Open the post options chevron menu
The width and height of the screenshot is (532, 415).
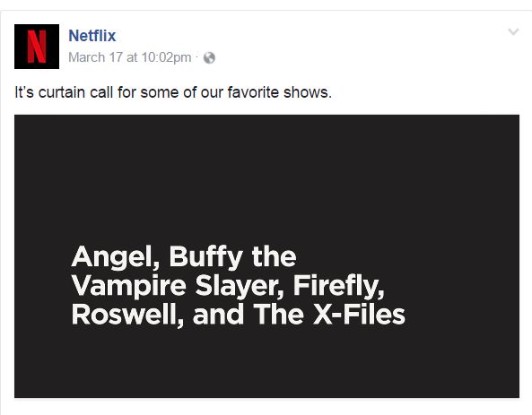coord(513,32)
